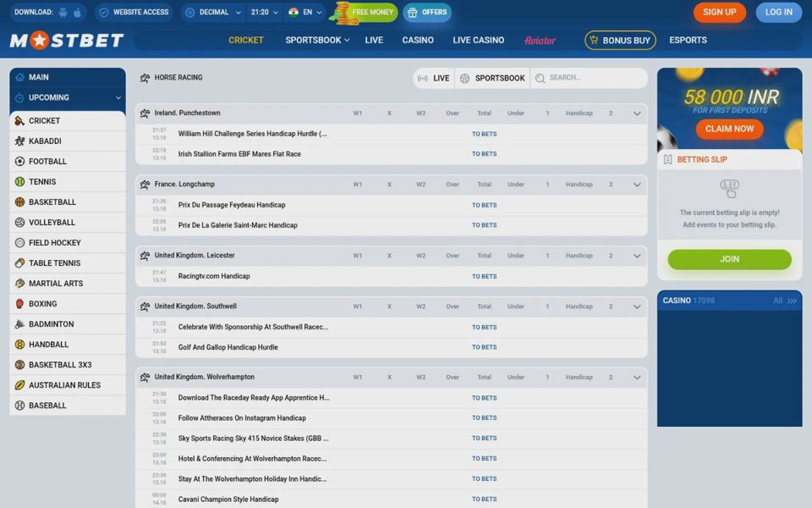812x508 pixels.
Task: Click the green Join button
Action: (x=729, y=259)
